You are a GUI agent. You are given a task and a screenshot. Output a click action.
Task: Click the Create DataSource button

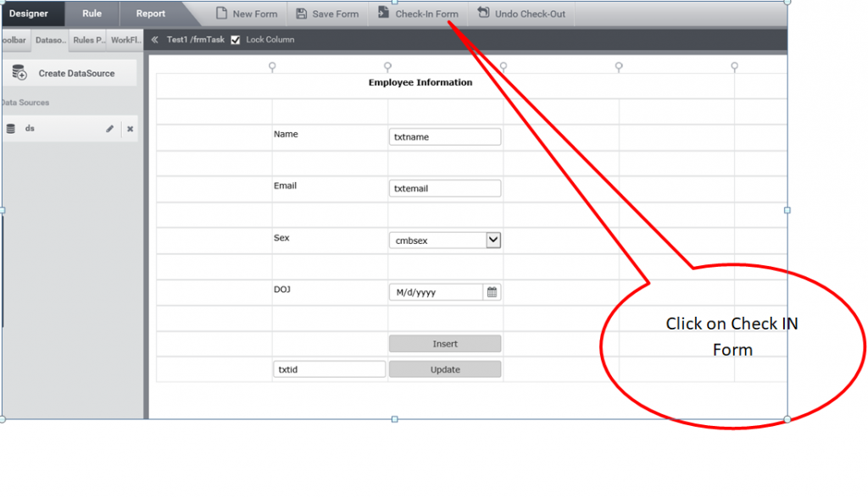(70, 73)
